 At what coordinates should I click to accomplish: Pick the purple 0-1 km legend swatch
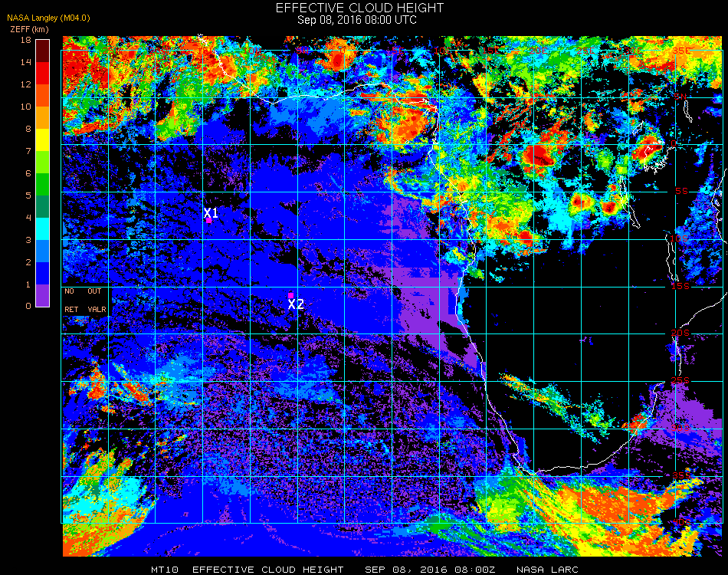pos(42,295)
